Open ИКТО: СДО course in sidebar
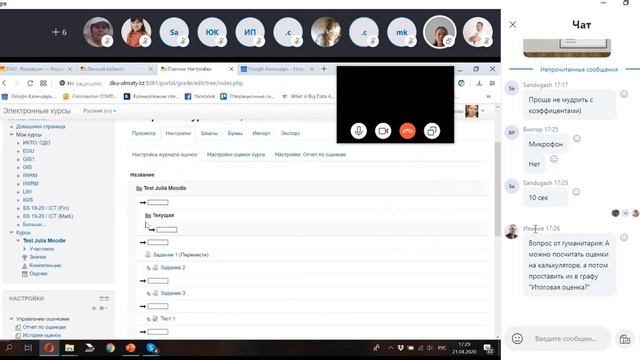The width and height of the screenshot is (640, 360). click(36, 143)
